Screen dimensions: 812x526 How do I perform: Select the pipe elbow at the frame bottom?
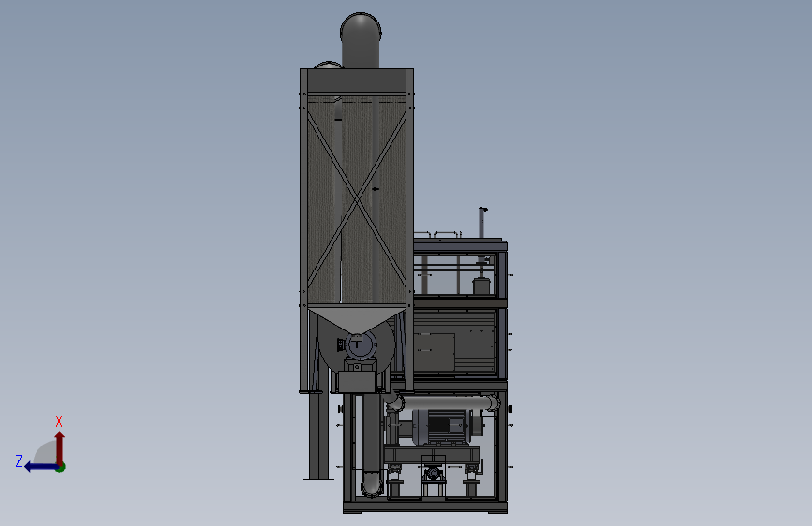tap(371, 485)
